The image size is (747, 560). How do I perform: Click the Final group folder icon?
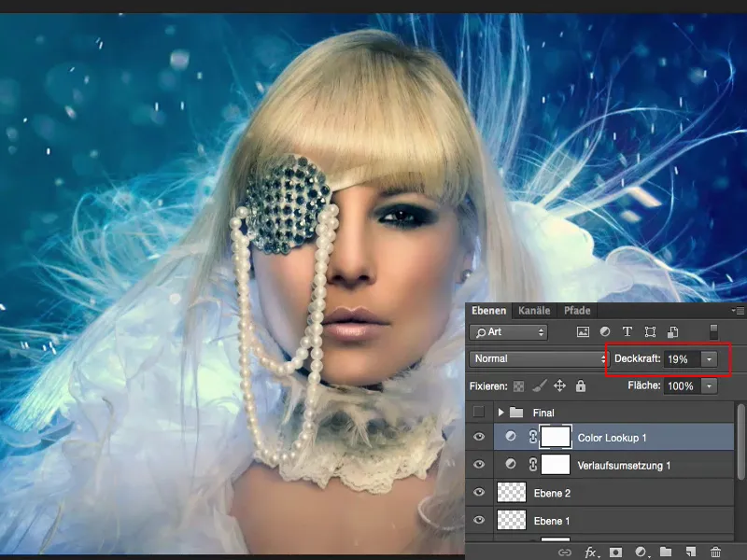click(516, 413)
